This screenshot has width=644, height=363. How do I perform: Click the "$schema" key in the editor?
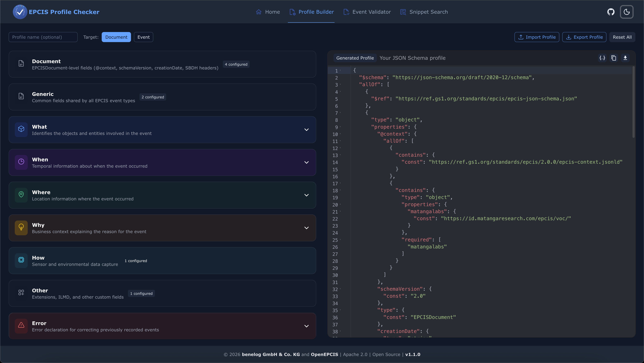(373, 78)
